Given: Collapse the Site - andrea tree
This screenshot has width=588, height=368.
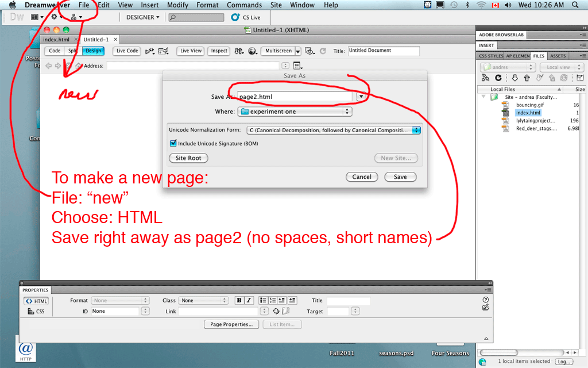Looking at the screenshot, I should pyautogui.click(x=483, y=97).
